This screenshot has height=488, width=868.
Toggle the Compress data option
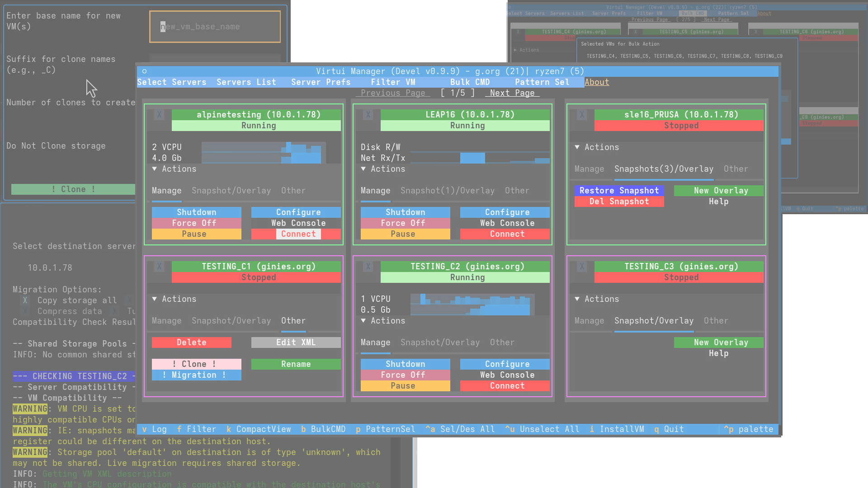25,311
